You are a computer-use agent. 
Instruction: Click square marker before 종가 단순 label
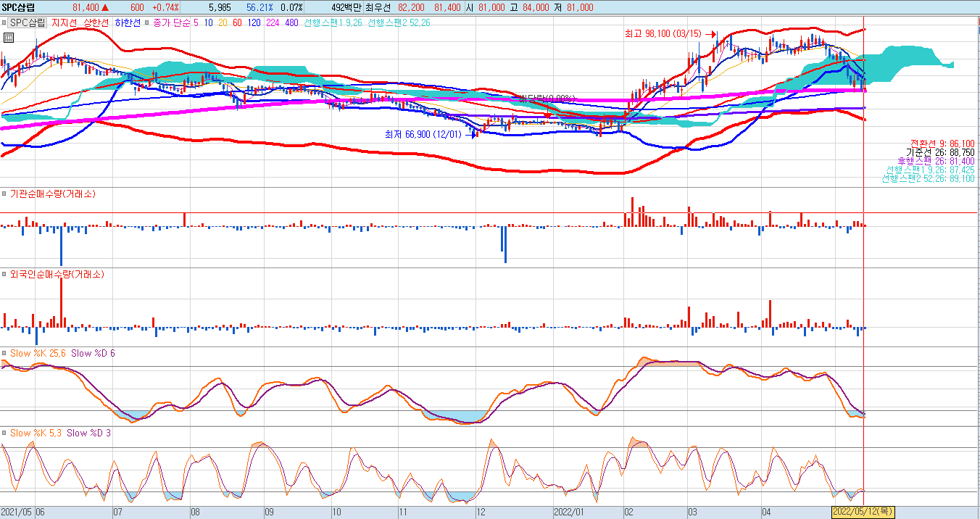(x=148, y=22)
